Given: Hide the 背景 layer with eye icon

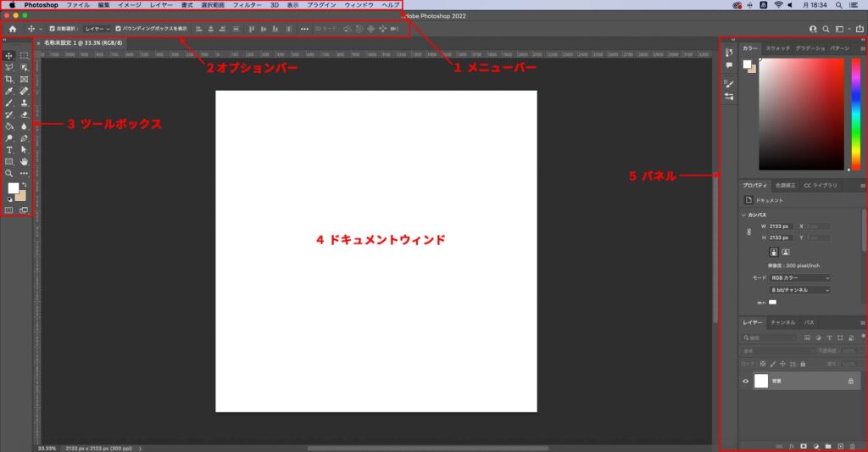Looking at the screenshot, I should click(746, 381).
